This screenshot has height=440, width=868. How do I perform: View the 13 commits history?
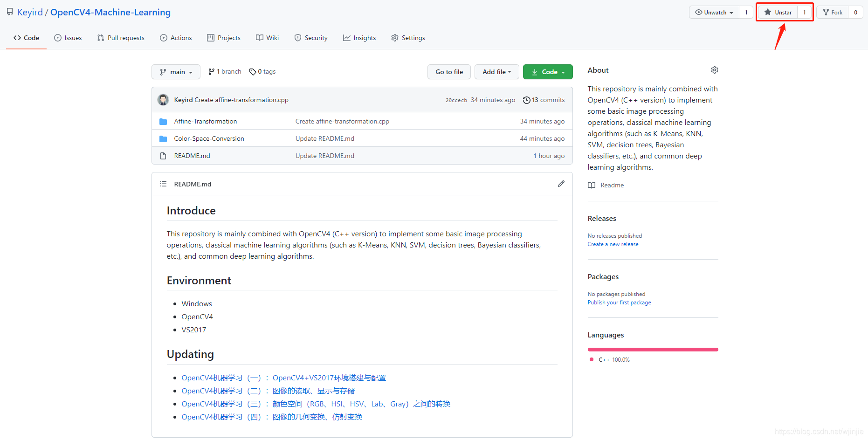pos(544,100)
